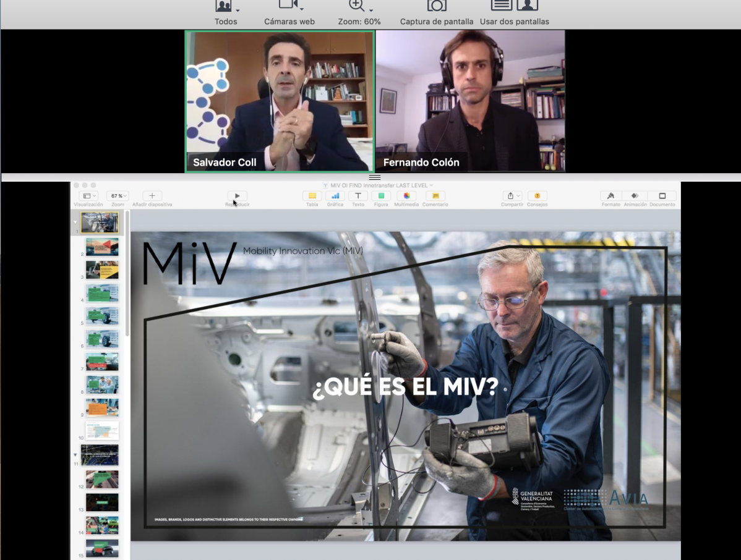Open the Cámaras web dropdown arrow
Viewport: 741px width, 560px height.
(x=301, y=9)
